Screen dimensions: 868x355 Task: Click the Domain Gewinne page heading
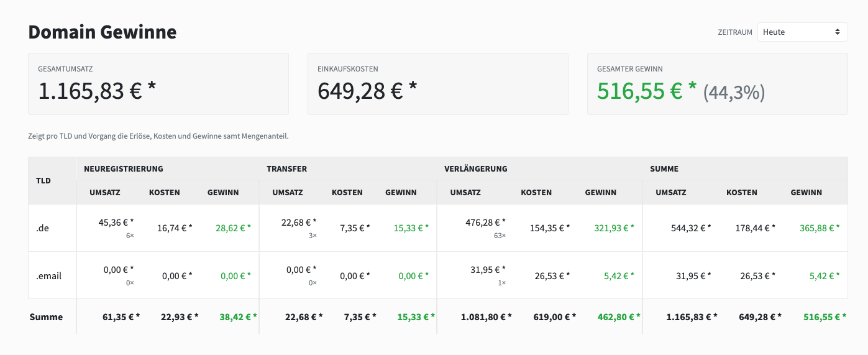pyautogui.click(x=103, y=32)
